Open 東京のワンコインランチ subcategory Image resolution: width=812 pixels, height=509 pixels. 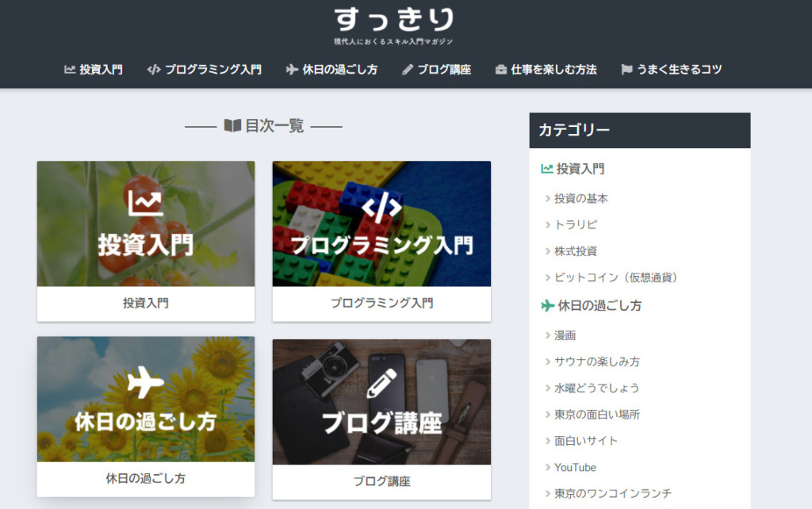(613, 493)
